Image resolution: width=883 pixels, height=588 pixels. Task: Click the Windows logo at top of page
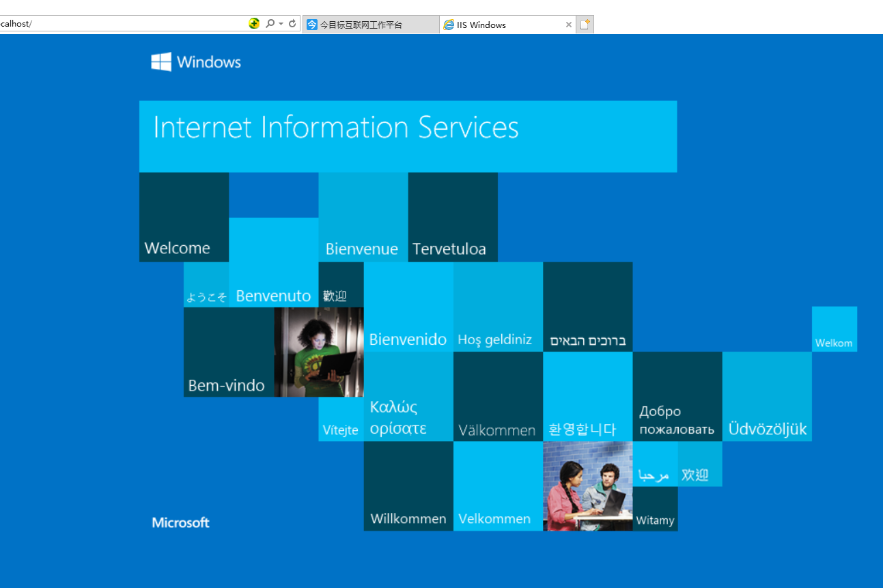(x=196, y=62)
